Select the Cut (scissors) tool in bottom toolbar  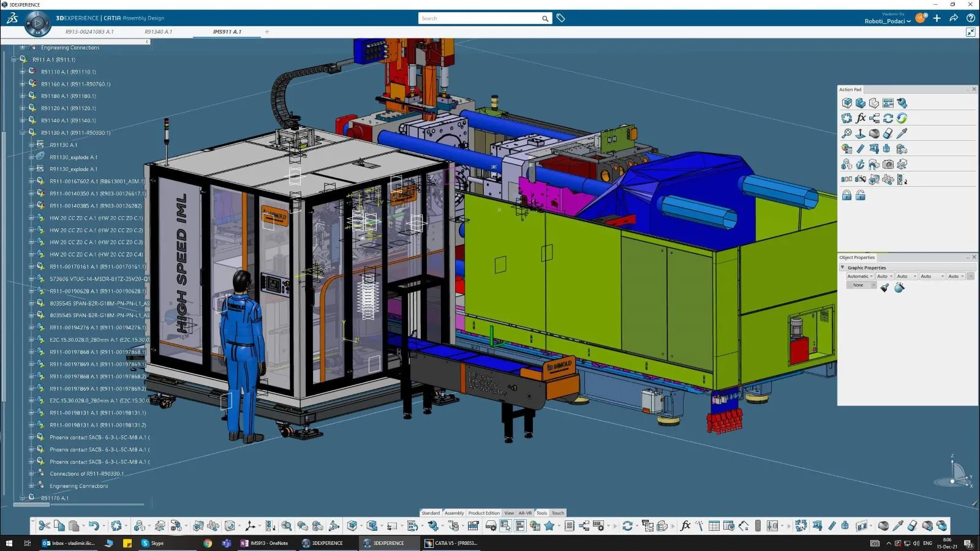(x=43, y=525)
